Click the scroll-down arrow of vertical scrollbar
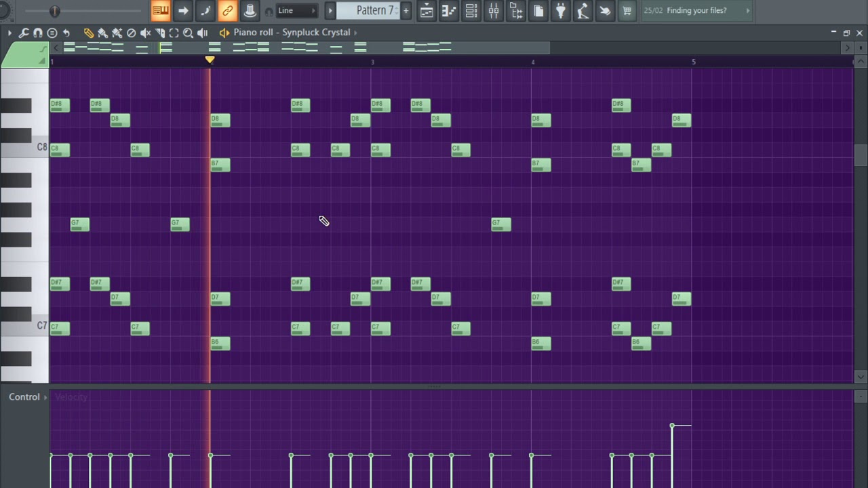 pos(861,376)
